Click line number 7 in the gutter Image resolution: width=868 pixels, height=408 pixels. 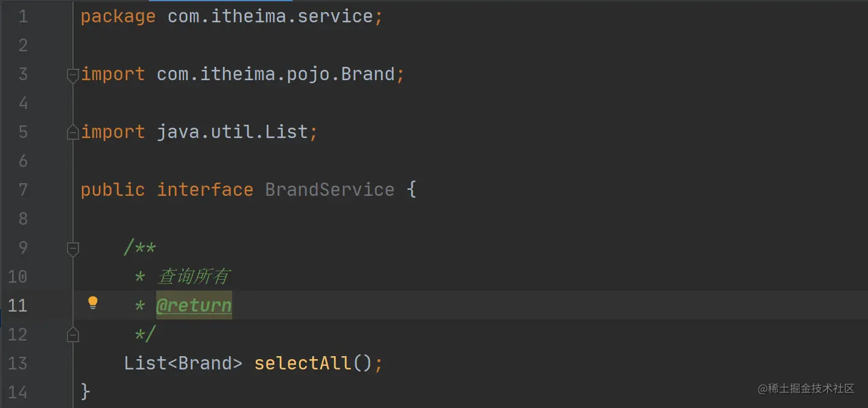click(x=23, y=190)
